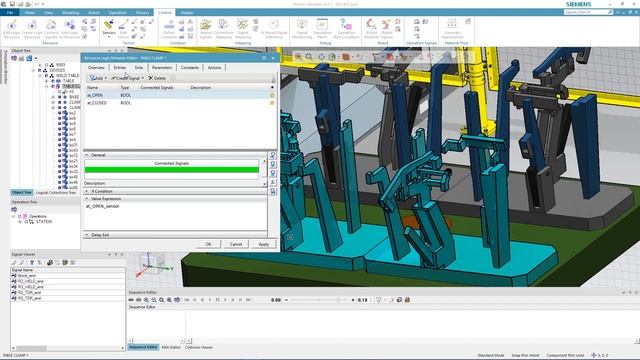640x360 pixels.
Task: Switch to Actions tab
Action: 214,68
